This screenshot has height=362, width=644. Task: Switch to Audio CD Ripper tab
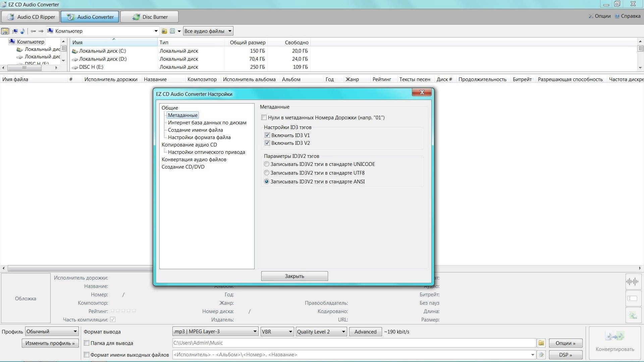coord(30,17)
